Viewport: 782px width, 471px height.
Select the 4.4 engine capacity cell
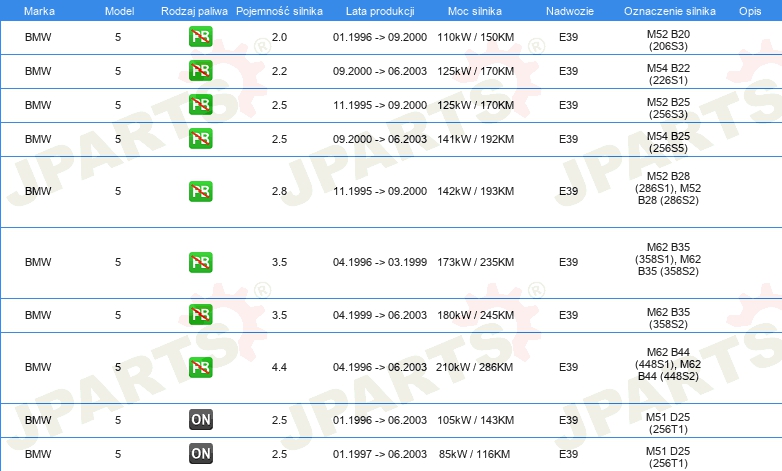coord(279,367)
